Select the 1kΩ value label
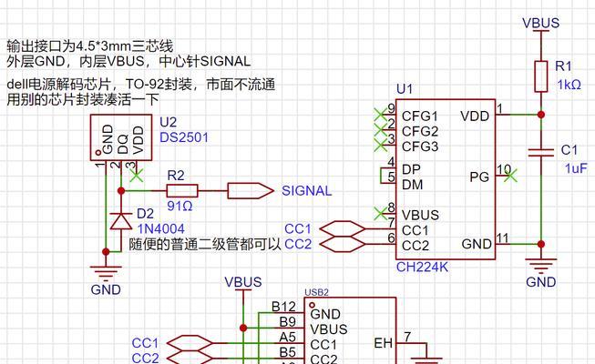Viewport: 595px width, 364px height. 569,85
